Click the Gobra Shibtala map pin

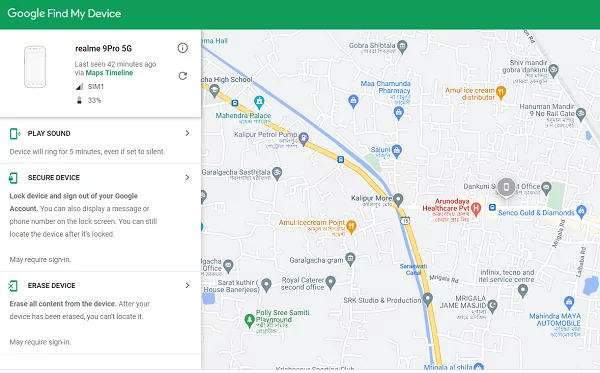(x=402, y=47)
